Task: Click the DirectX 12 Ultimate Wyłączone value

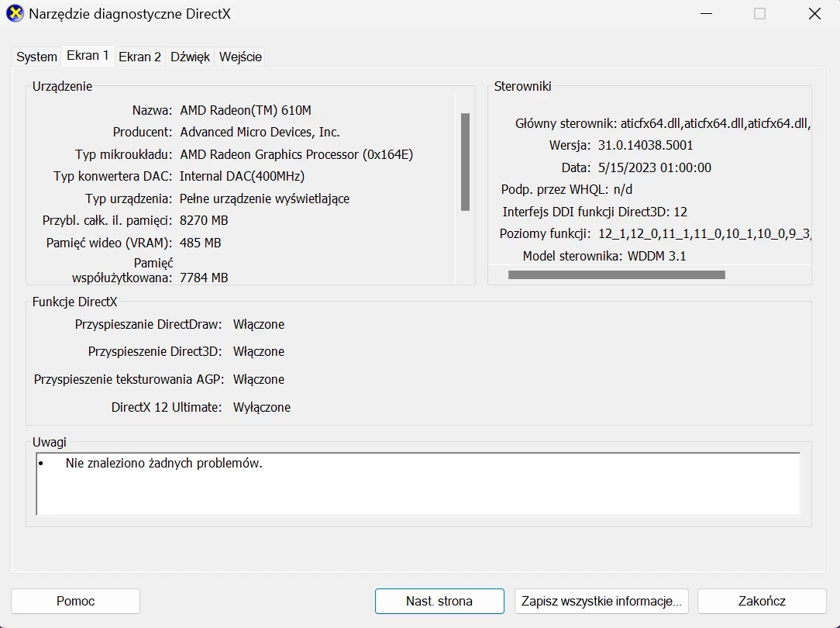Action: [262, 408]
